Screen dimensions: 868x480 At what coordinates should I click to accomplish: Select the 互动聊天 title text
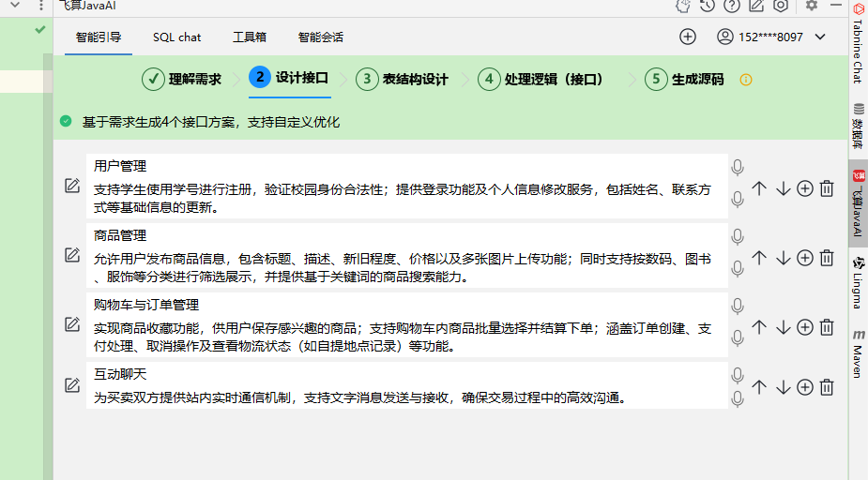[120, 374]
